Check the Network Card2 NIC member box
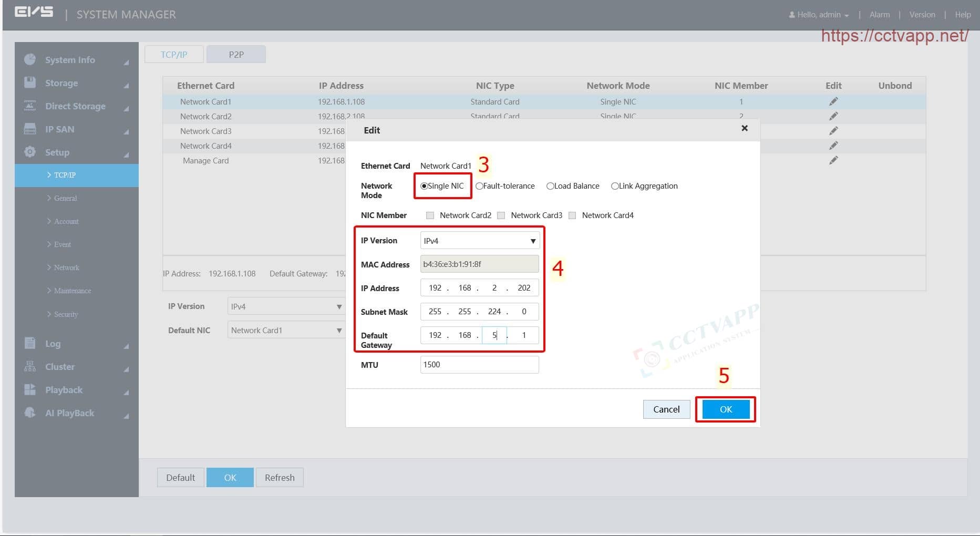Screen dimensions: 980x536 tap(430, 215)
